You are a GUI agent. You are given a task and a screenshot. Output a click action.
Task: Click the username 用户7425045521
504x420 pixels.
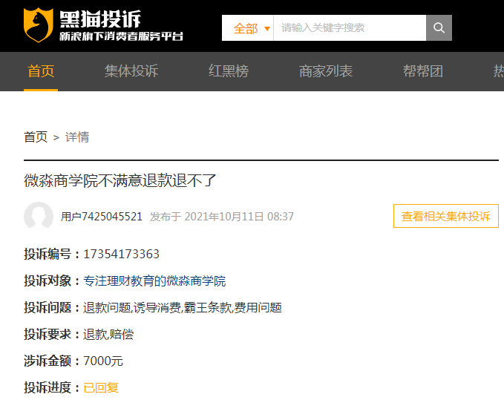point(102,217)
